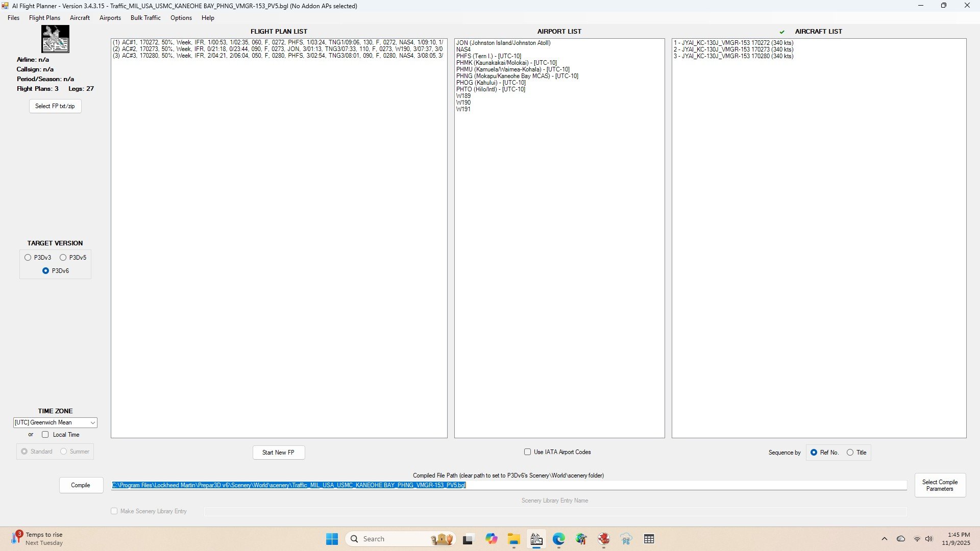Viewport: 980px width, 551px height.
Task: Sequence the aircraft list by Title
Action: pos(850,453)
